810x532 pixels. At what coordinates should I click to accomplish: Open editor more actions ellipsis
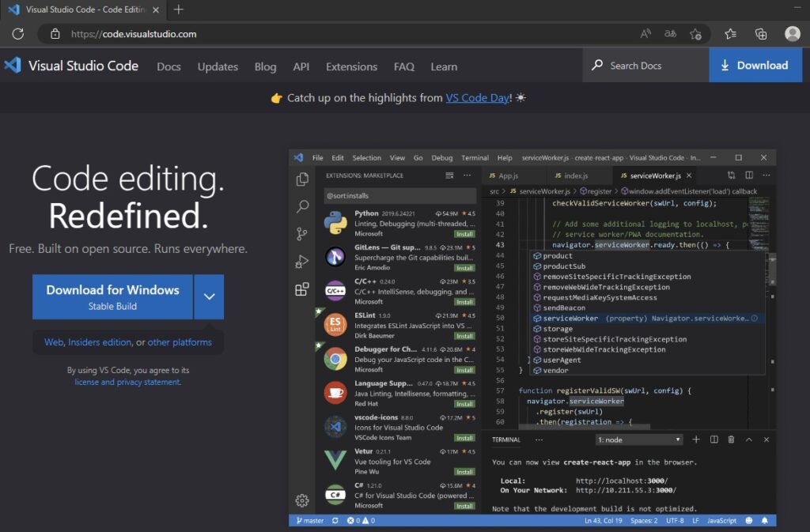pyautogui.click(x=766, y=175)
